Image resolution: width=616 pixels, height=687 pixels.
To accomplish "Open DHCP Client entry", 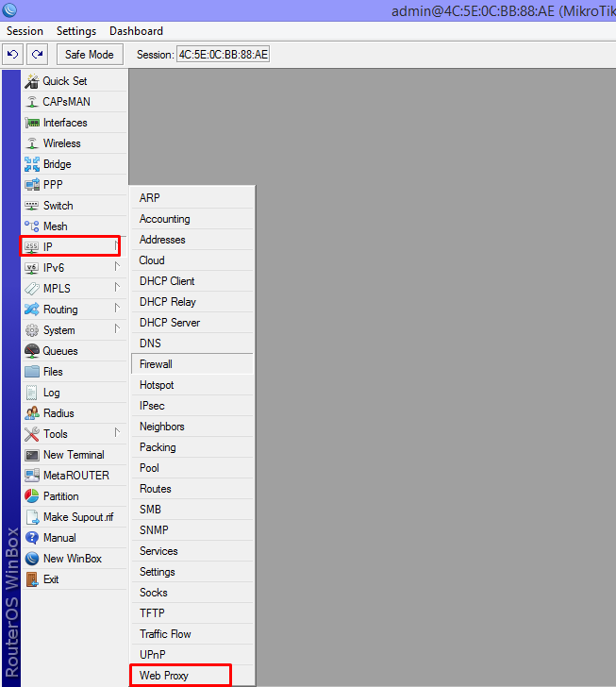I will pos(192,281).
